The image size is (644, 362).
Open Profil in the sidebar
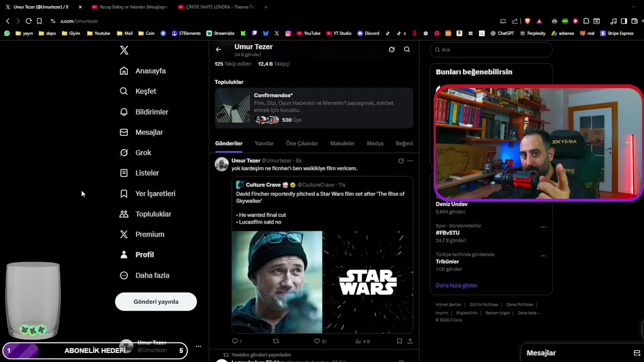click(137, 254)
